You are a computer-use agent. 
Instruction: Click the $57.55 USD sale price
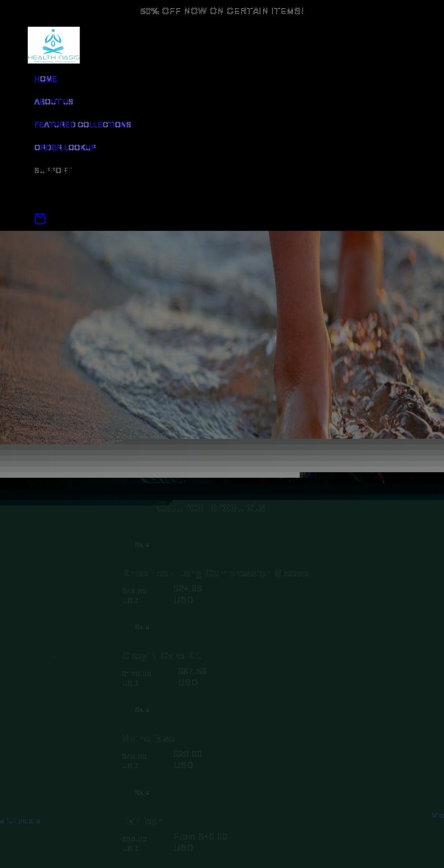click(192, 677)
